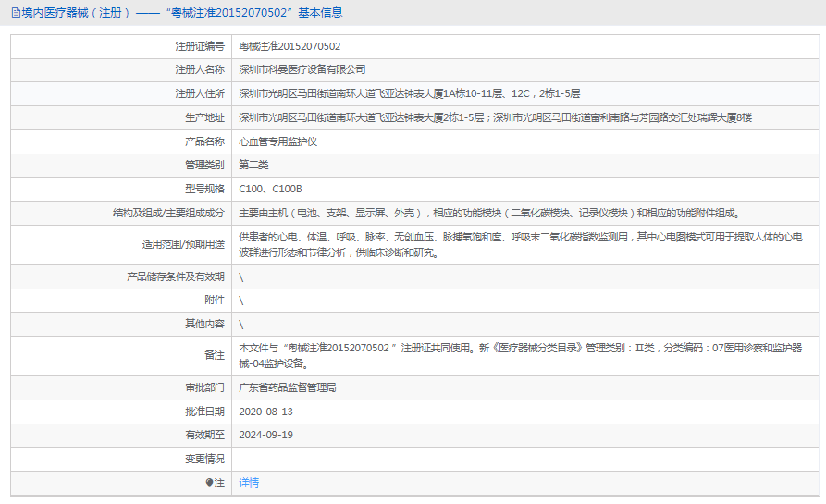
Task: Select registration number 粤械注准20152070502 value
Action: [x=290, y=46]
